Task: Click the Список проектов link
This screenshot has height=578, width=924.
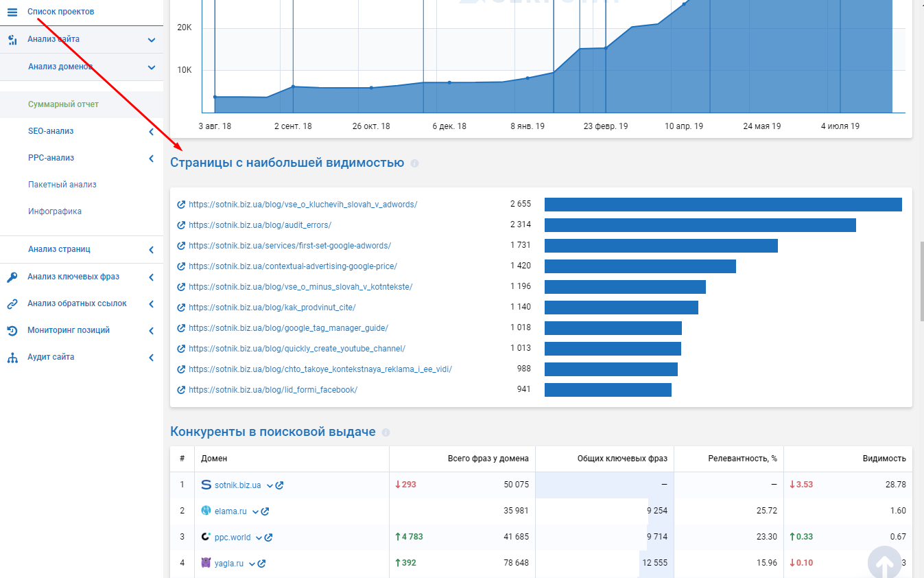Action: click(x=61, y=12)
